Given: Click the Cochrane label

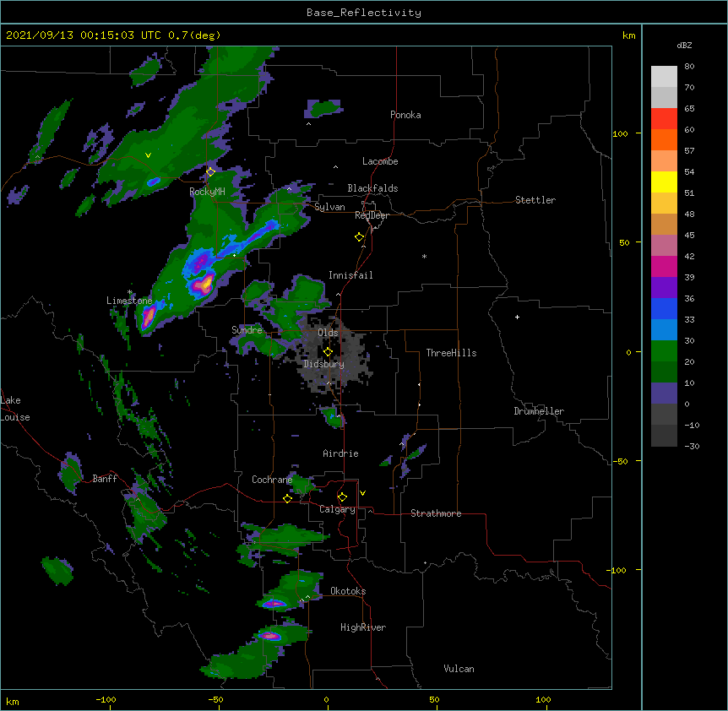Looking at the screenshot, I should (x=272, y=480).
